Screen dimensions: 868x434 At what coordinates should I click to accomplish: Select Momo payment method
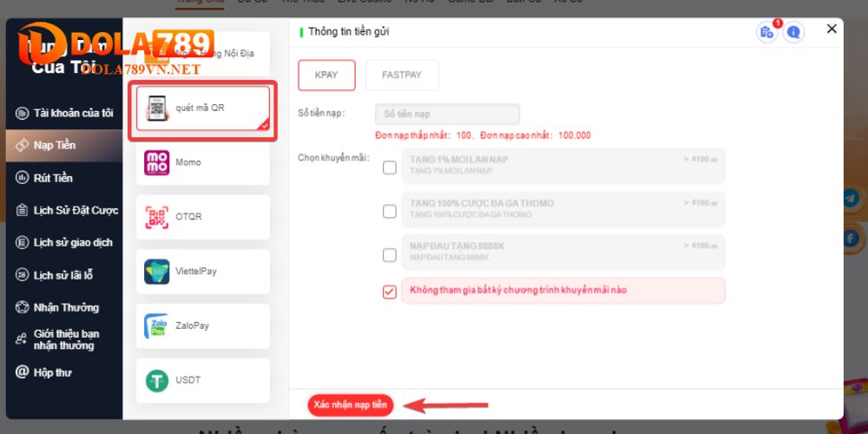202,163
